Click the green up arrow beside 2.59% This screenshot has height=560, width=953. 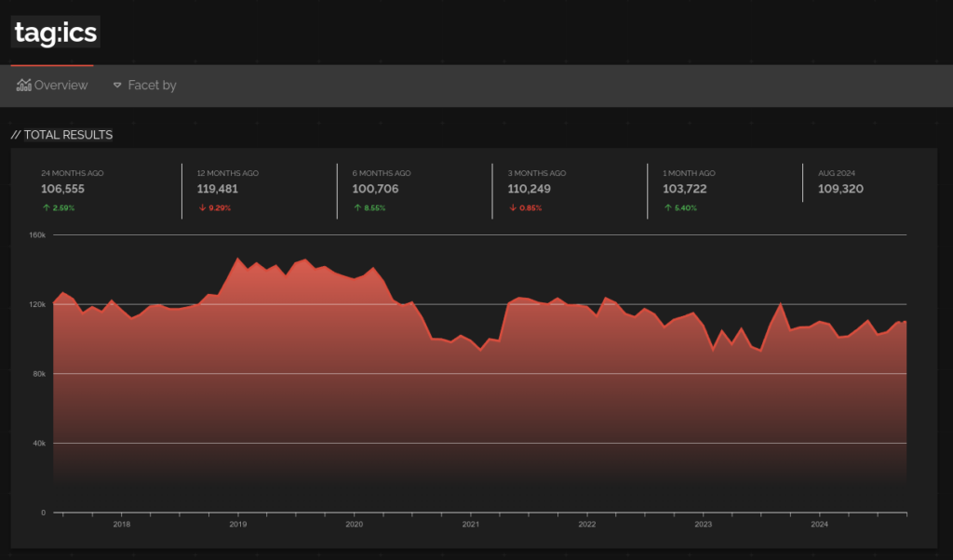click(47, 207)
